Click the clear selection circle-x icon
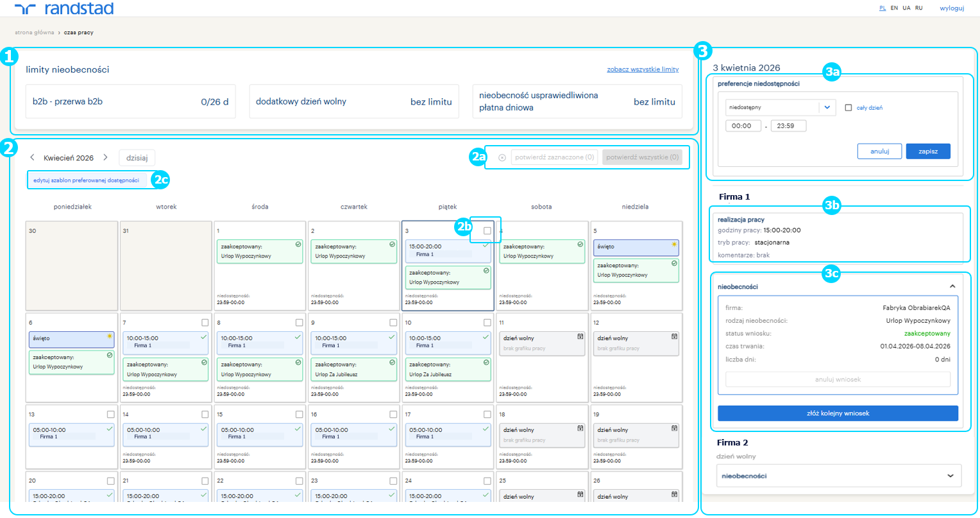Viewport: 980px width, 518px height. coord(502,157)
